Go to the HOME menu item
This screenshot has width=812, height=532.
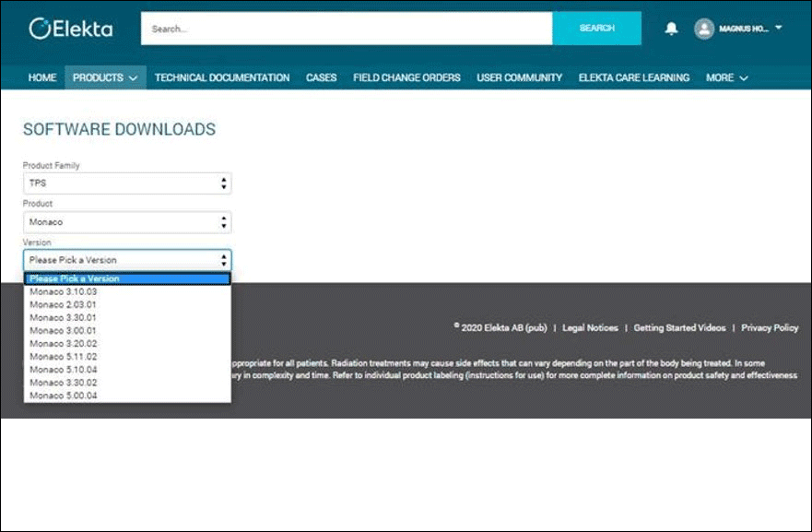(42, 77)
